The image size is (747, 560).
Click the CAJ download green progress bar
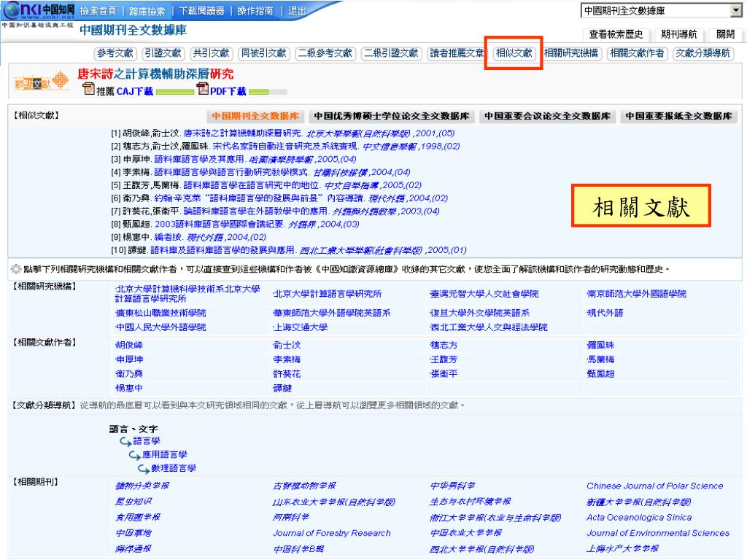(x=175, y=92)
